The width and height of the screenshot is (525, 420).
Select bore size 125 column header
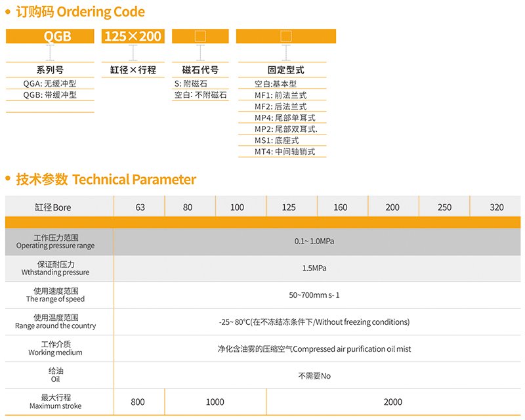(289, 207)
